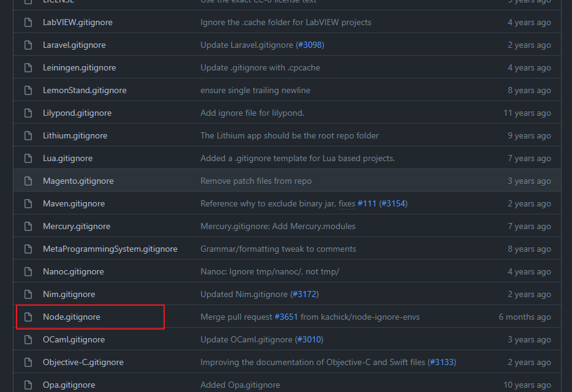This screenshot has height=392, width=572.
Task: Click the file icon beside OCaml.gitignore
Action: coord(28,340)
